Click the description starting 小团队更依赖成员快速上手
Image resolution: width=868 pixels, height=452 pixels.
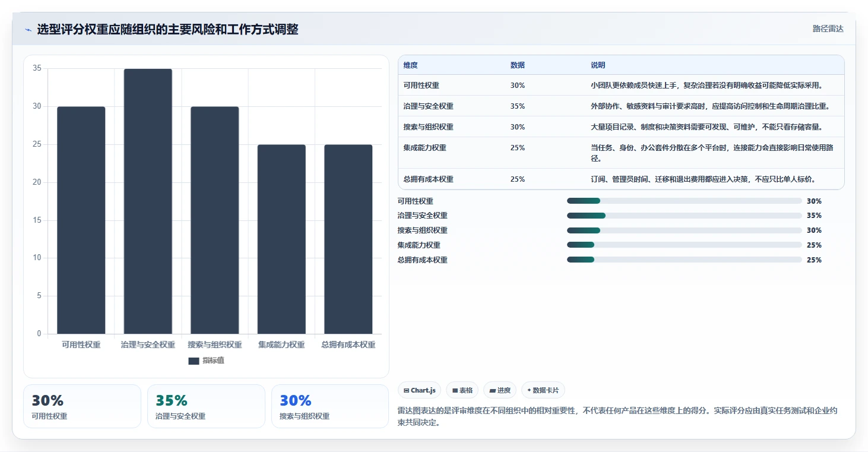coord(707,86)
